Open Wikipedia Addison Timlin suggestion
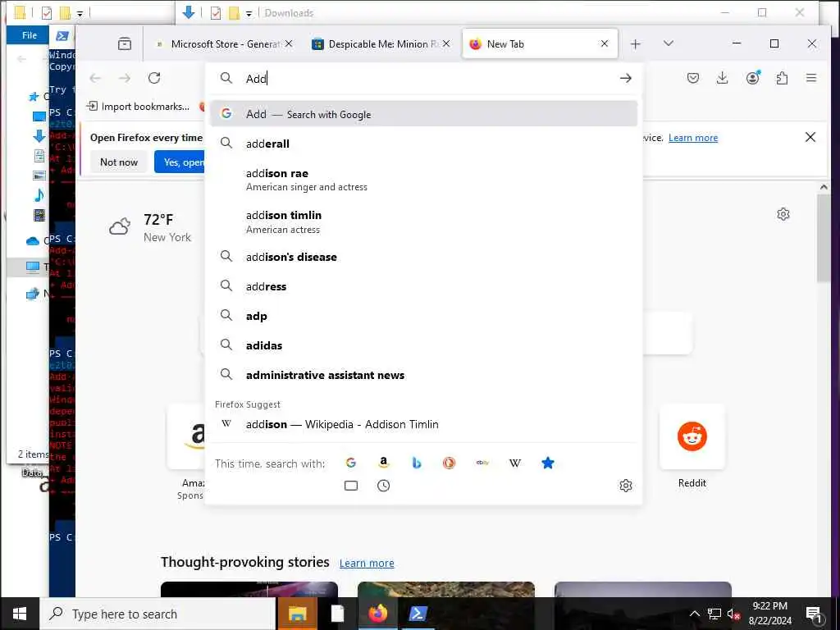Viewport: 840px width, 630px height. pyautogui.click(x=424, y=424)
